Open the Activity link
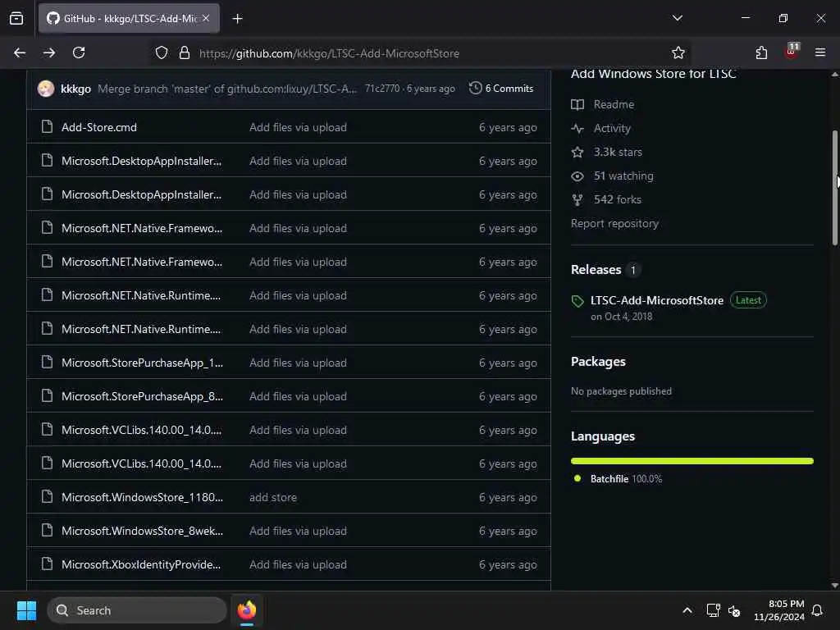 (x=612, y=128)
